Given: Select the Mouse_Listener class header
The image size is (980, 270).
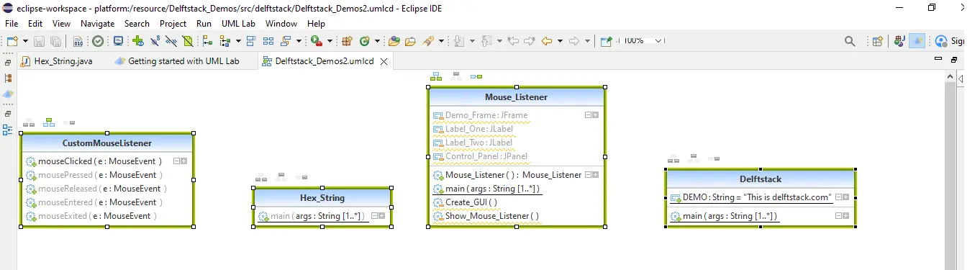Looking at the screenshot, I should [x=516, y=97].
